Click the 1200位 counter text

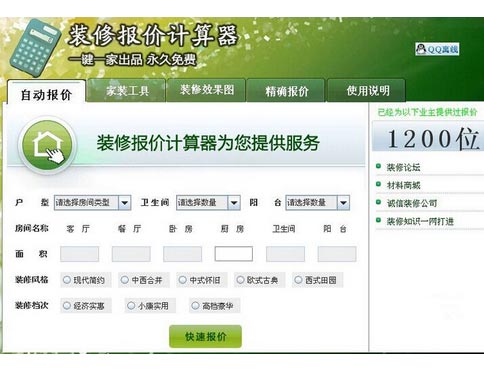tap(433, 139)
